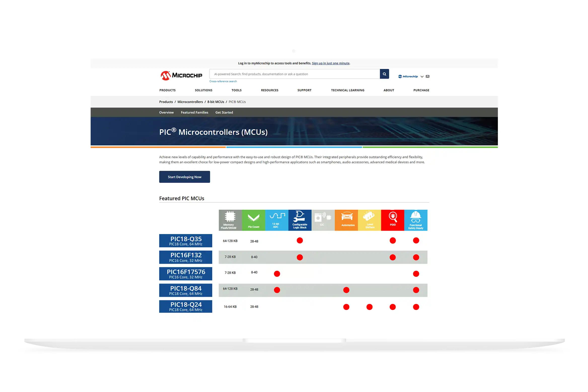Click the PIC16F17576 12-bit ADC red dot

click(x=277, y=274)
